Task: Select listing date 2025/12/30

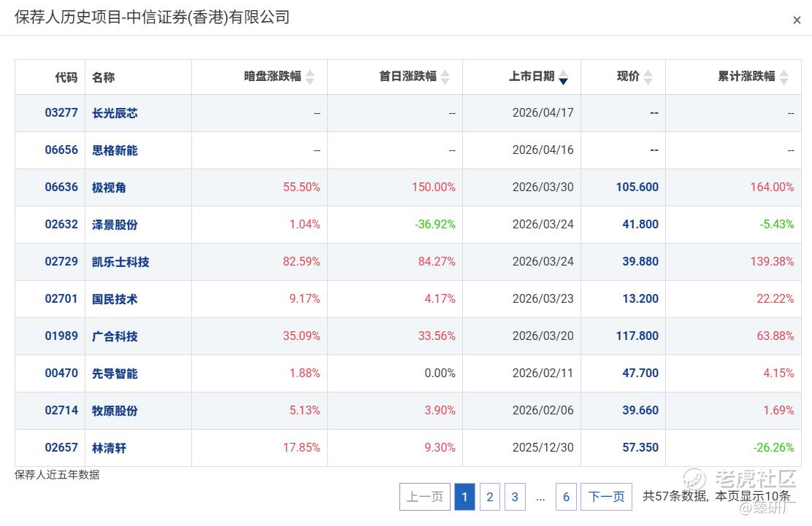Action: tap(543, 448)
